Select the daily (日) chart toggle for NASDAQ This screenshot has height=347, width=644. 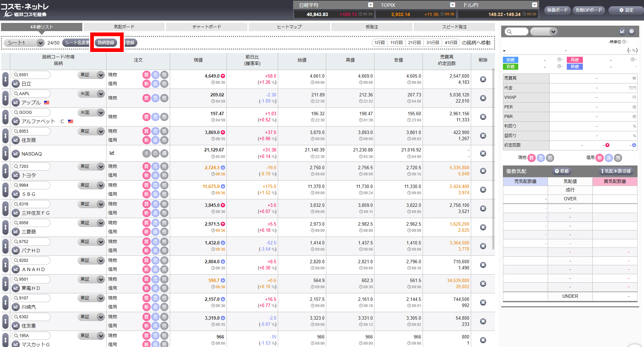point(155,154)
